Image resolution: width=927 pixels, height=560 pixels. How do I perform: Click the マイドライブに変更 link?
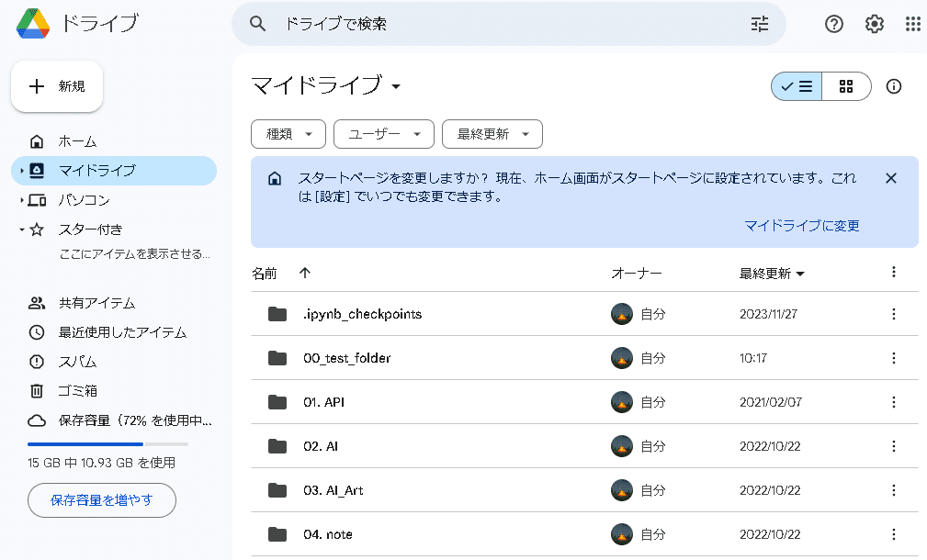click(x=803, y=225)
